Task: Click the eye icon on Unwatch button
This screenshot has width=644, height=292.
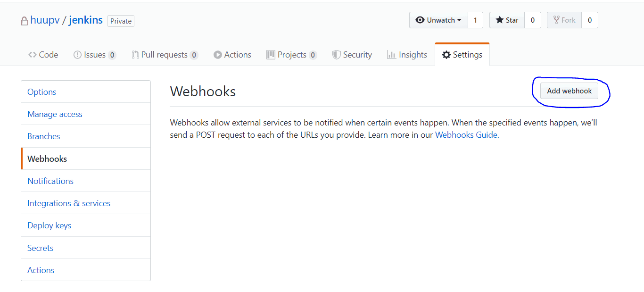Action: coord(420,20)
